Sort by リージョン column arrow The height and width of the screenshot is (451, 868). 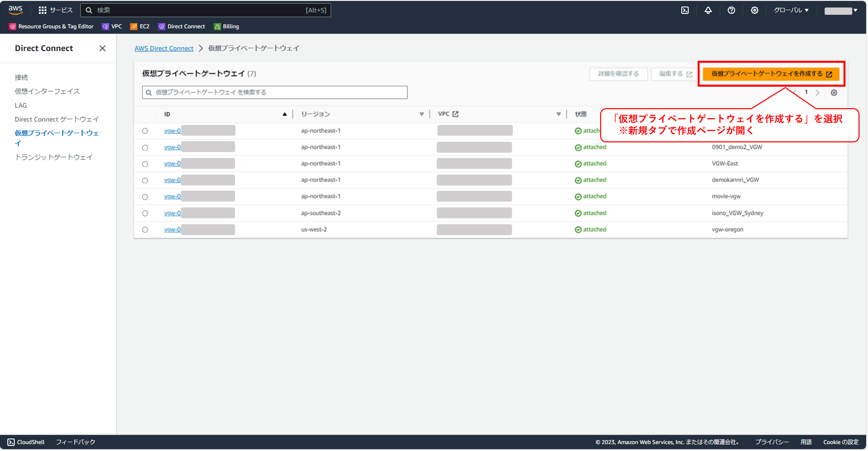[x=421, y=114]
